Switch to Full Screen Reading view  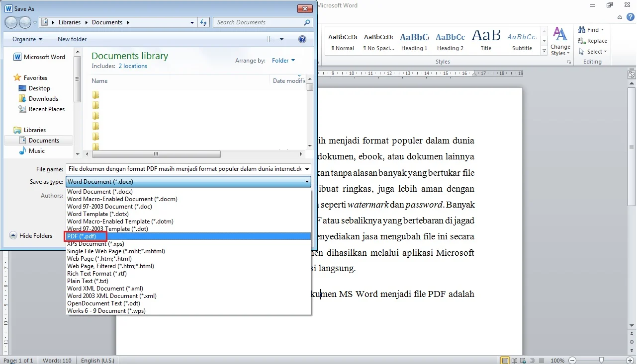[514, 360]
